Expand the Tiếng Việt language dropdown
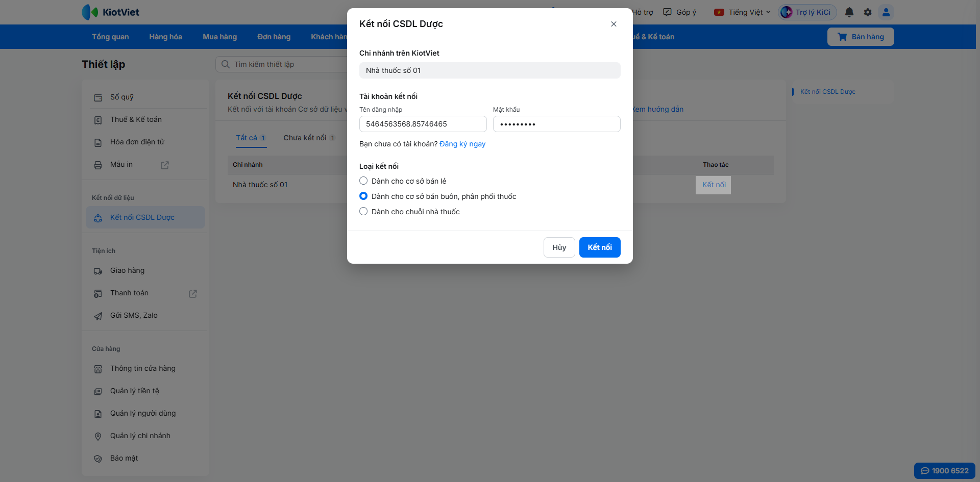 pos(743,12)
